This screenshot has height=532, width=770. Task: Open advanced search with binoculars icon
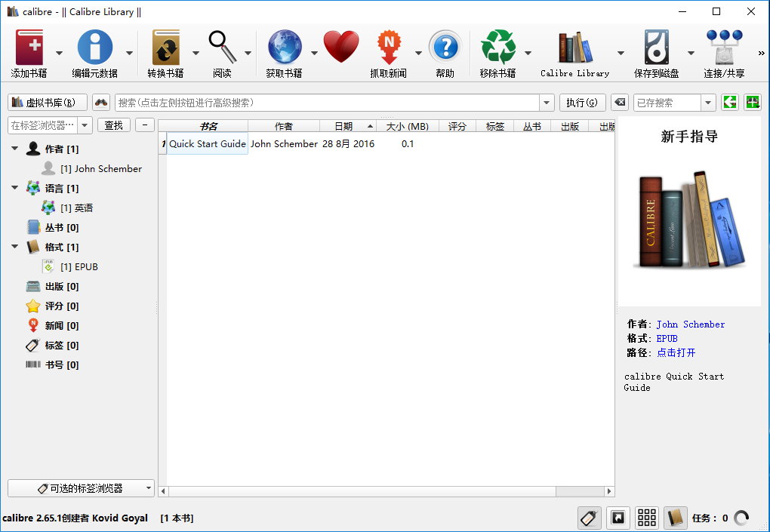[101, 103]
